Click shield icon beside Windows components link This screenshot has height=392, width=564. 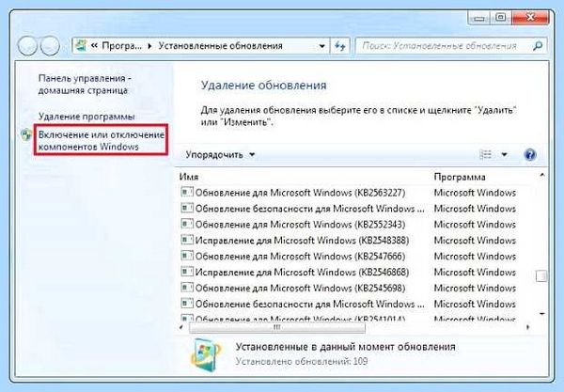(26, 134)
